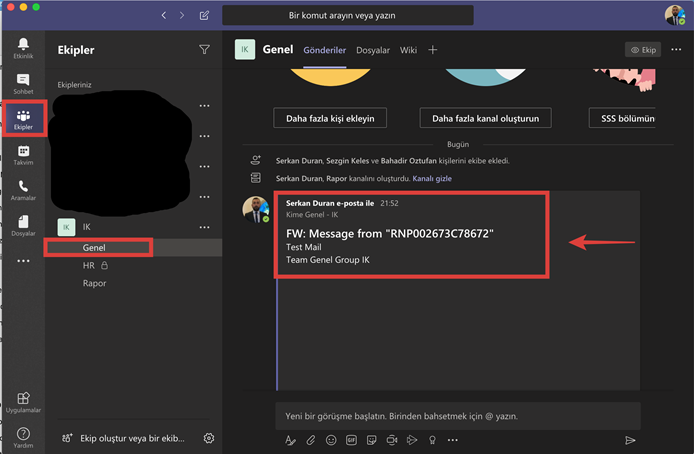This screenshot has width=694, height=454.
Task: Click the Kanalı gizle link
Action: [432, 178]
